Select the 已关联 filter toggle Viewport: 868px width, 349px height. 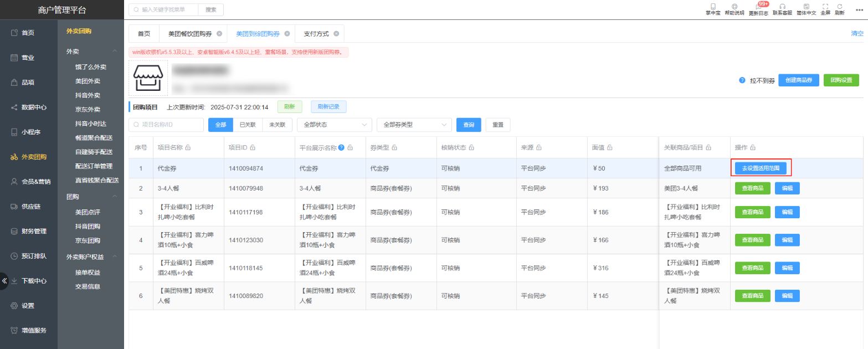248,125
